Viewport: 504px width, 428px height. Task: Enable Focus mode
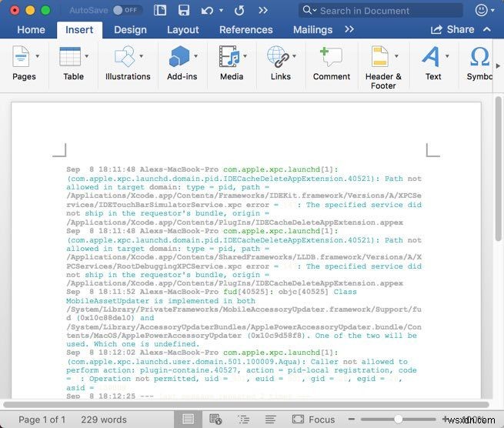pyautogui.click(x=313, y=419)
